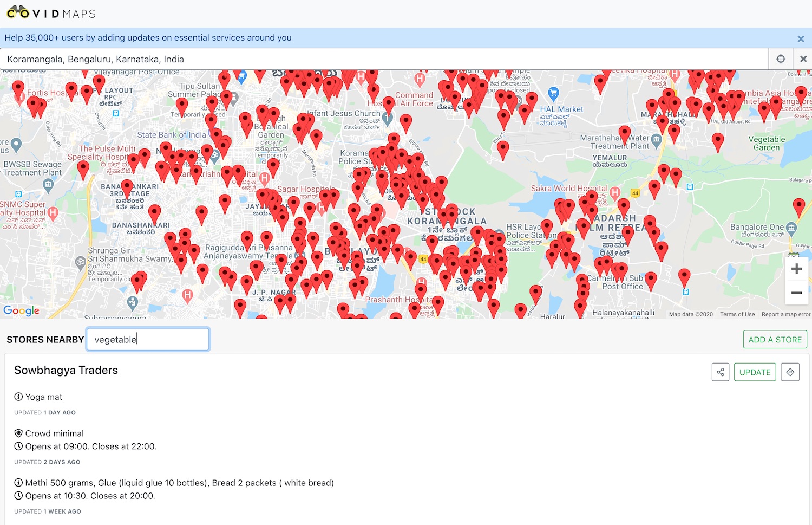812x525 pixels.
Task: Select the HAL Market shopping marker
Action: [553, 94]
